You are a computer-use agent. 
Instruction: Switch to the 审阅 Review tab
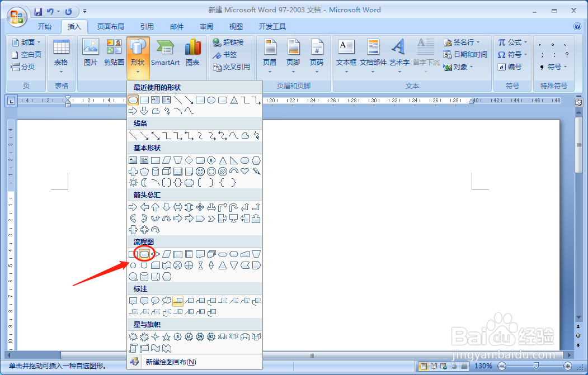tap(206, 27)
